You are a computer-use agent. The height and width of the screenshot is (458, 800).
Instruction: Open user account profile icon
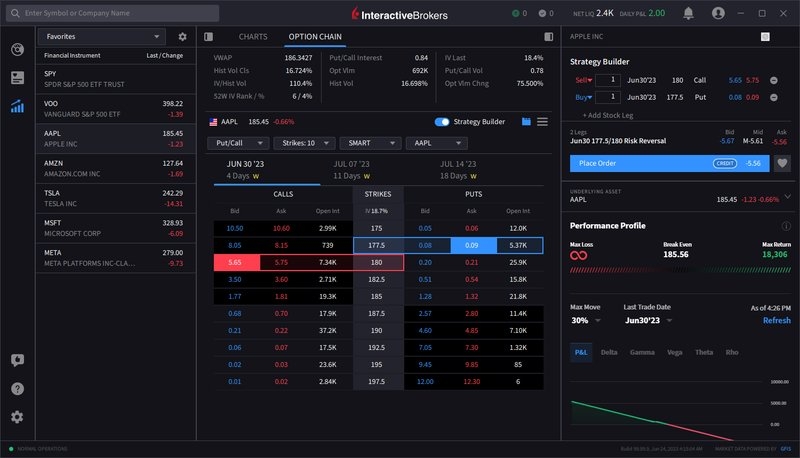coord(718,13)
